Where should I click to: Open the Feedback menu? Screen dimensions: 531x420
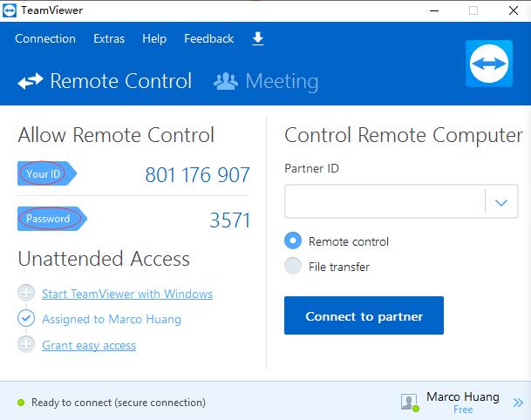(x=209, y=38)
